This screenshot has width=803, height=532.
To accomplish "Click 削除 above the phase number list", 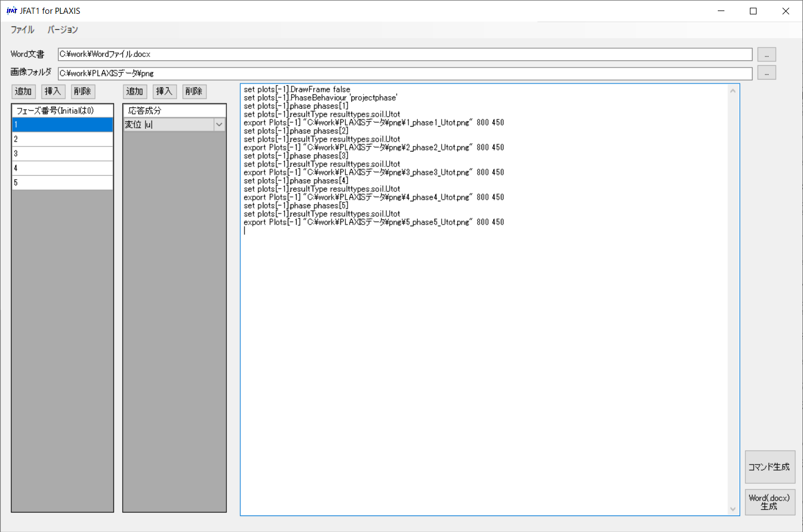I will click(x=83, y=91).
